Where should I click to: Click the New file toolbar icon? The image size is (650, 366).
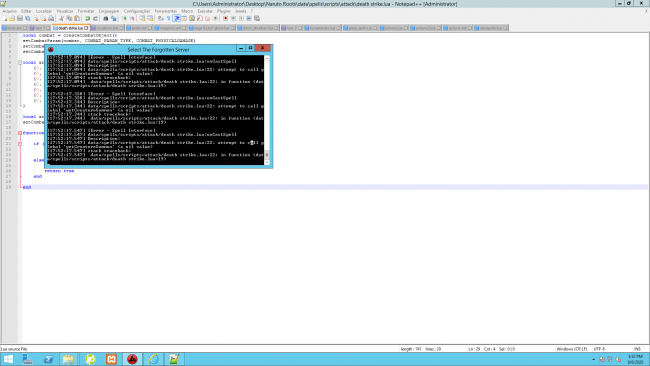(5, 19)
